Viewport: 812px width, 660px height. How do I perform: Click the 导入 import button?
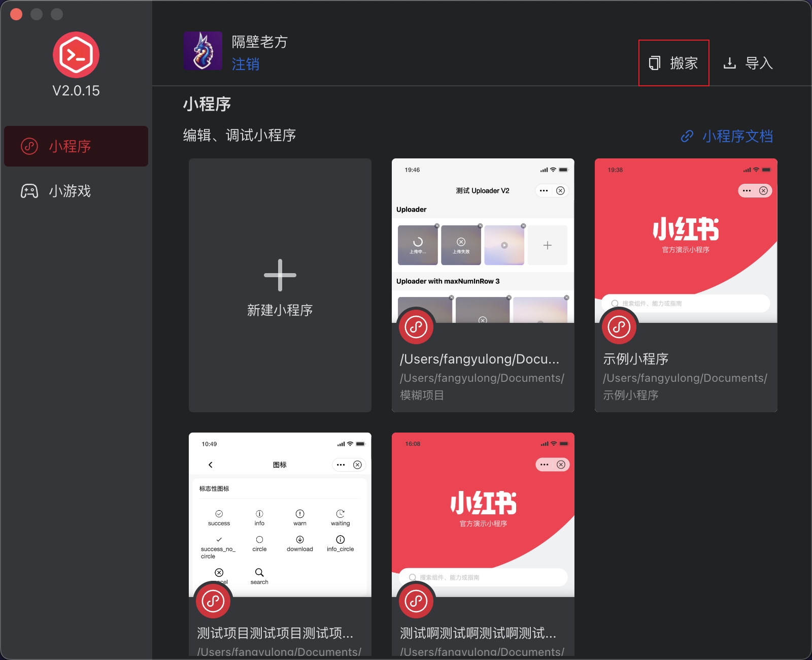point(748,63)
